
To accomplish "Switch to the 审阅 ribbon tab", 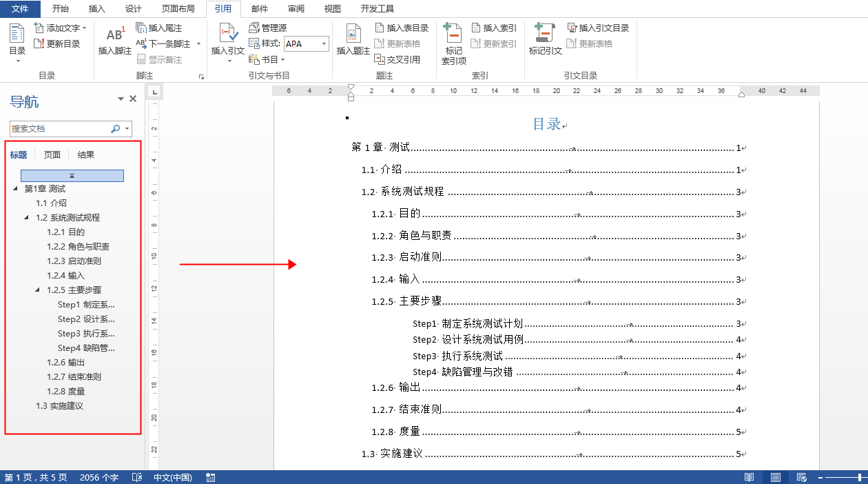I will [296, 9].
